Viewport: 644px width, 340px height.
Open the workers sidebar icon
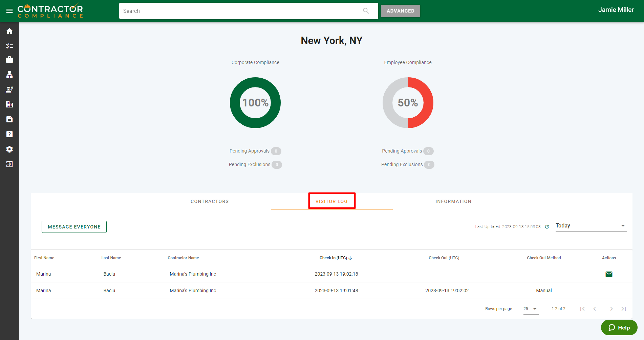pyautogui.click(x=9, y=89)
